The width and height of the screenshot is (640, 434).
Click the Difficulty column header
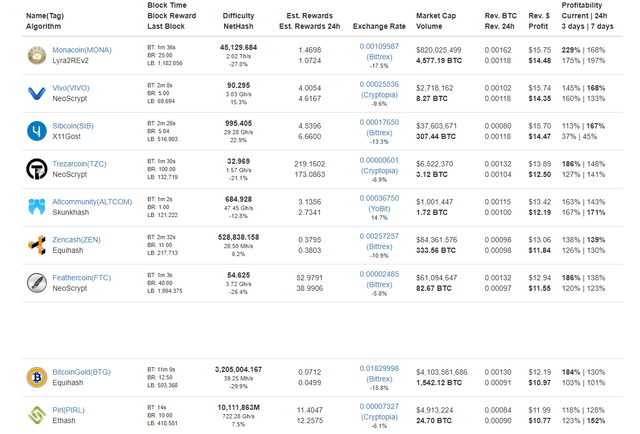pos(238,16)
